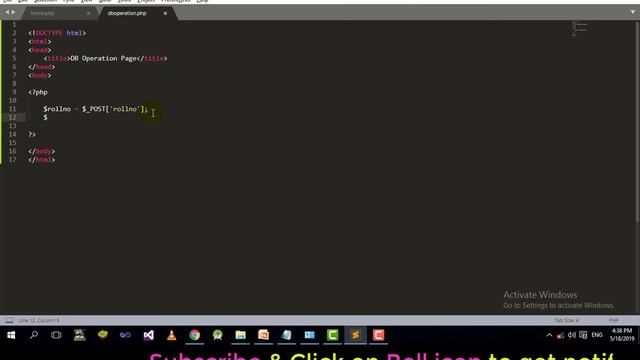Screen dimensions: 640x360
Task: Show hidden system tray icons
Action: tap(549, 335)
